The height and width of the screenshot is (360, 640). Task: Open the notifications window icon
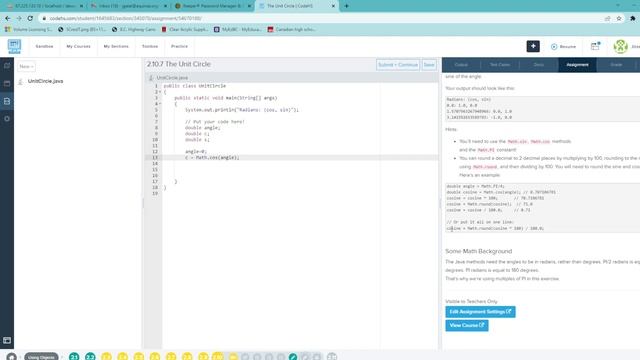[596, 46]
